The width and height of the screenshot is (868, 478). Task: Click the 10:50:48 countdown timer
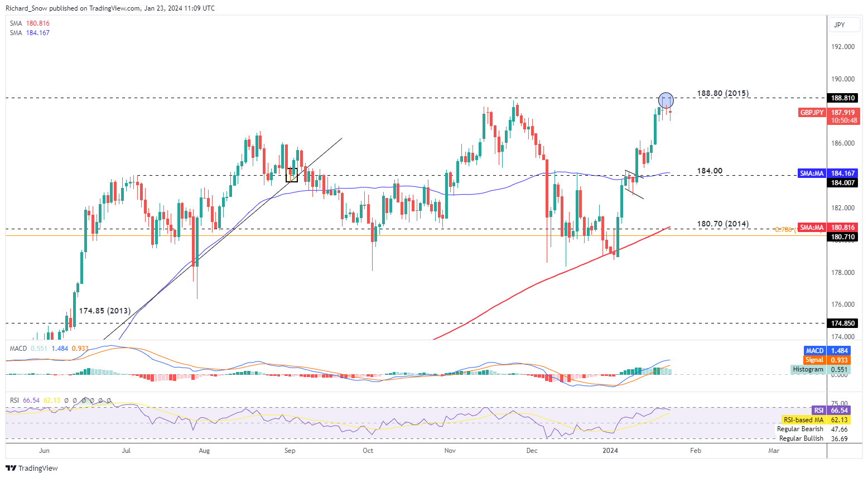click(x=843, y=120)
